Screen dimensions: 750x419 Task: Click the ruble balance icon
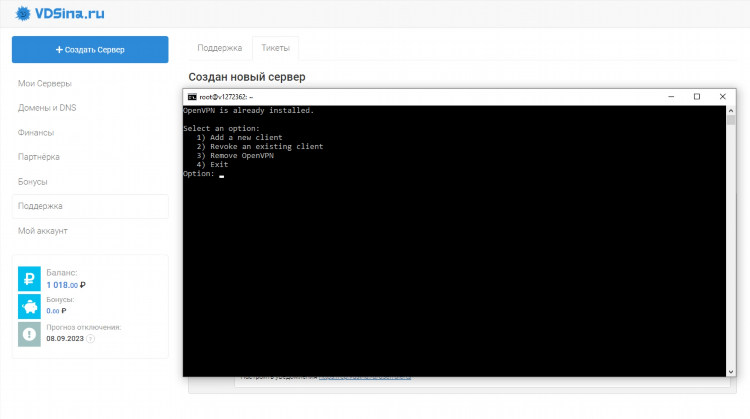coord(29,278)
